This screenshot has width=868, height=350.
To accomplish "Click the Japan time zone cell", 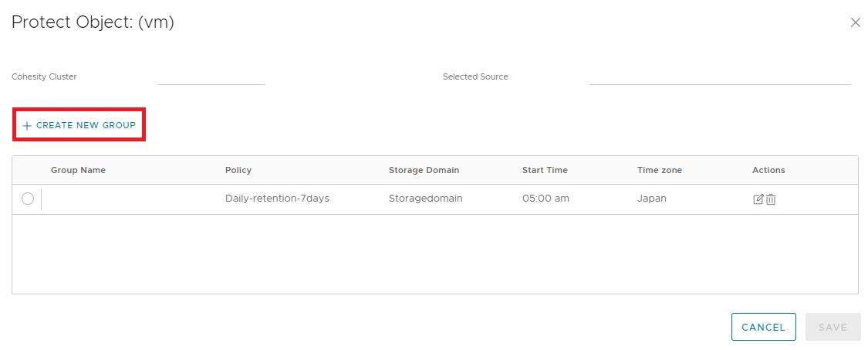I will tap(651, 199).
